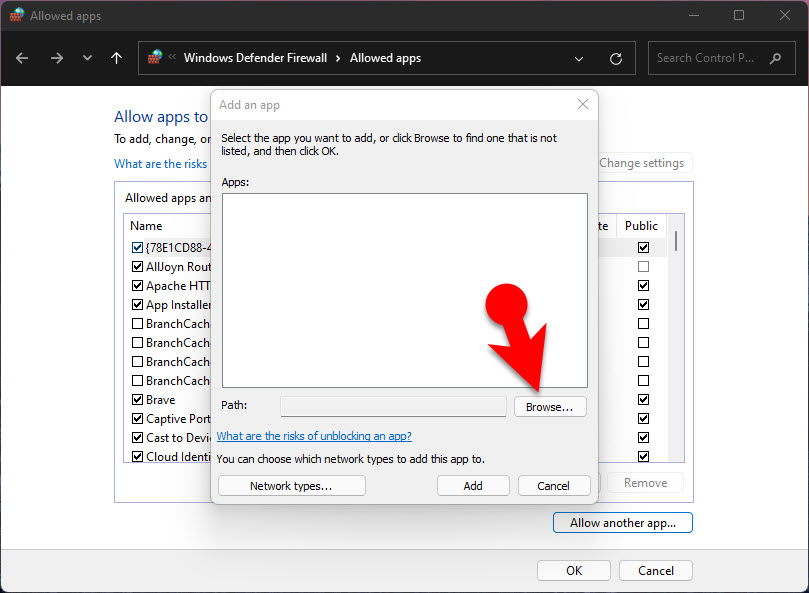This screenshot has width=809, height=593.
Task: Toggle App Installer checkbox
Action: coord(137,304)
